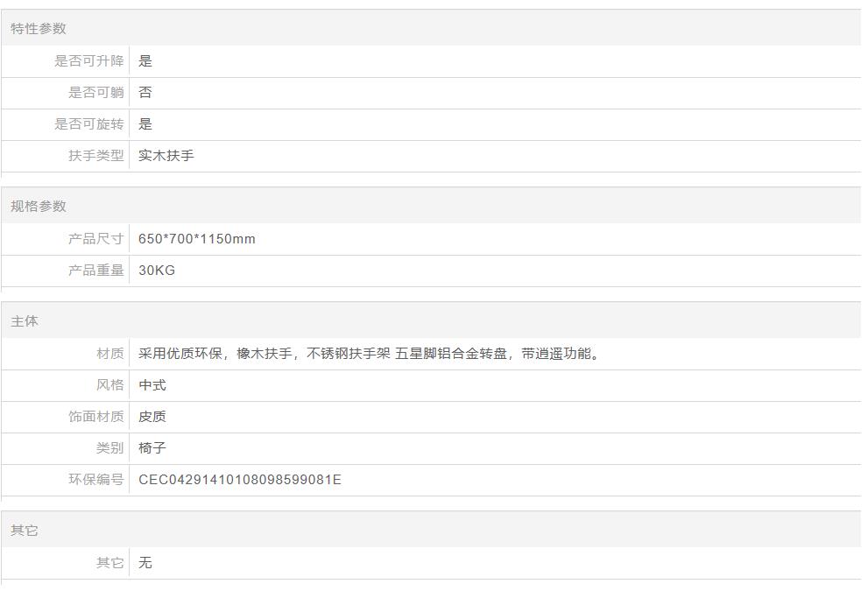Click the 是否可躺 value 否
Viewport: 868px width, 598px height.
click(x=145, y=93)
